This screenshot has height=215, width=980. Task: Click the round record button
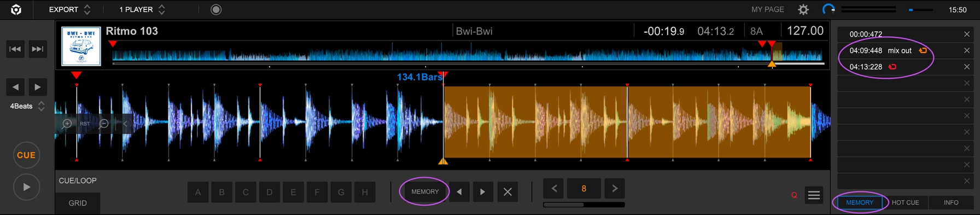click(x=216, y=9)
